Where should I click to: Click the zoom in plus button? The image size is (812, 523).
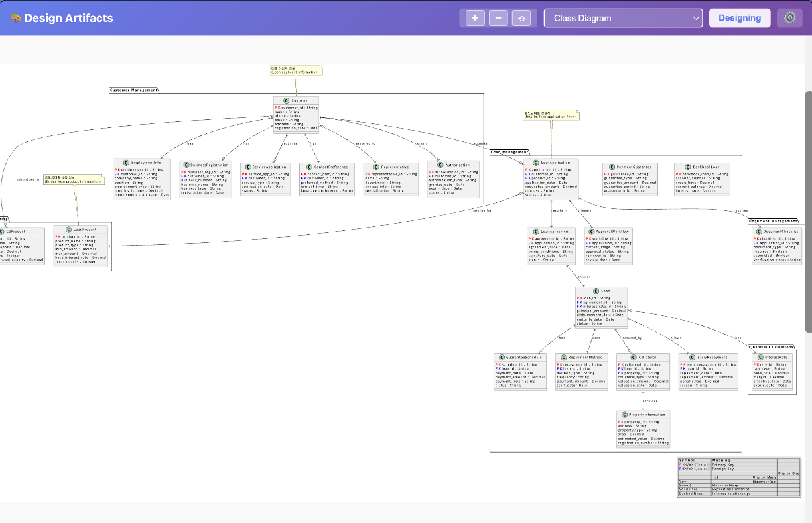[x=475, y=18]
